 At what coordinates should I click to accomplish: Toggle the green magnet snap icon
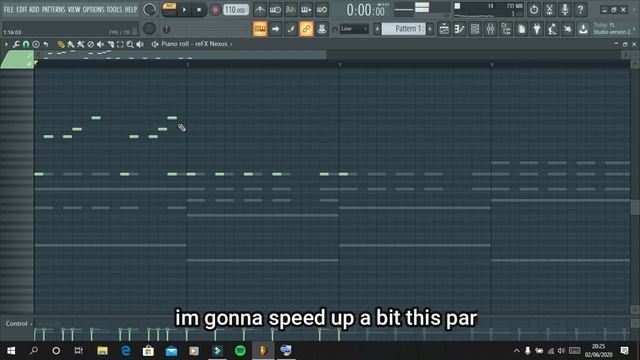click(x=26, y=44)
